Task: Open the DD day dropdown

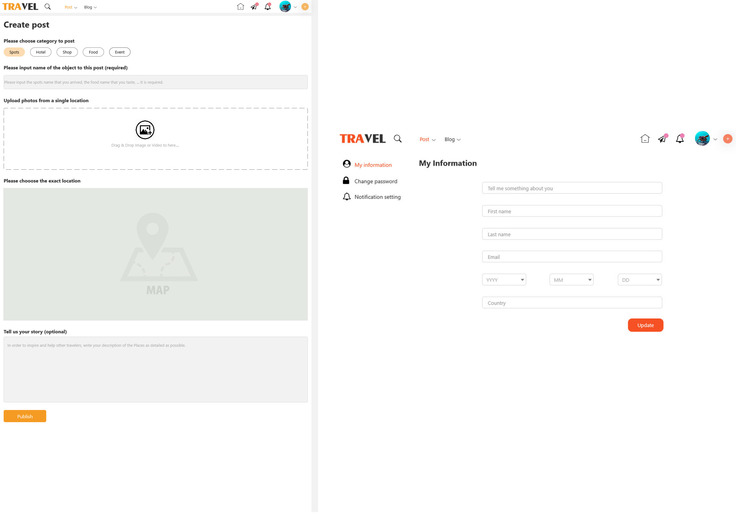Action: pos(639,280)
